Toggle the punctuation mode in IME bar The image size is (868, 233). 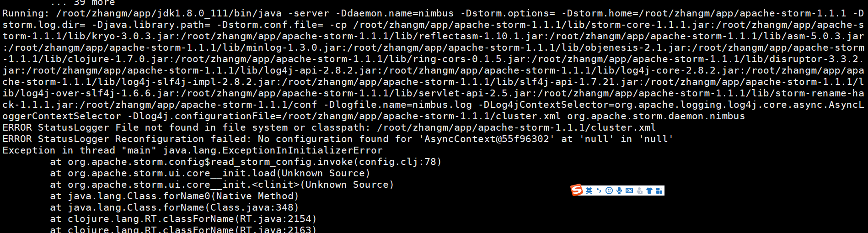click(599, 191)
